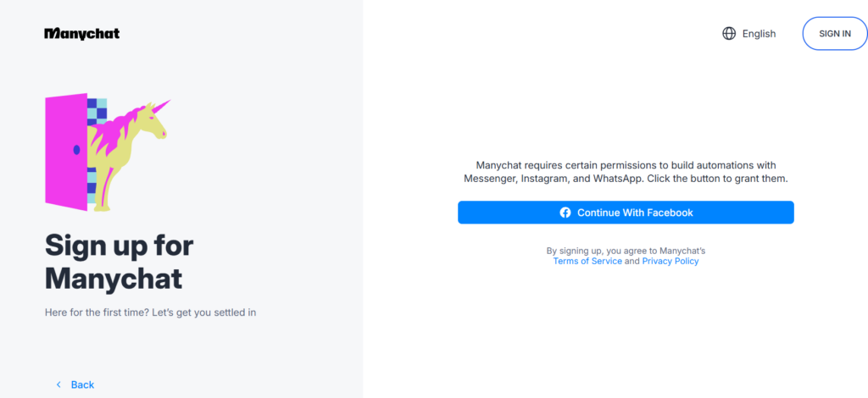Click the Facebook logo icon
This screenshot has height=398, width=868.
click(565, 213)
